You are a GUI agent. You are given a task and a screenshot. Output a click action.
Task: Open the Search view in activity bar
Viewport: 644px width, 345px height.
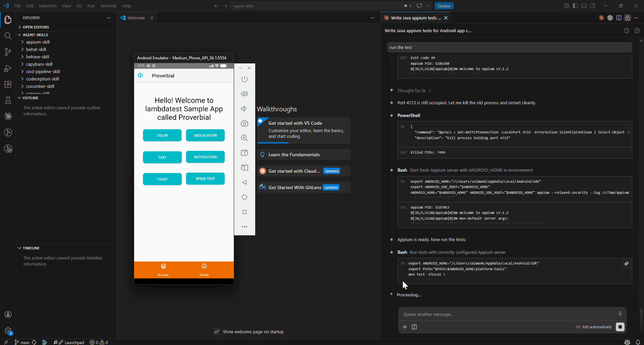[8, 36]
